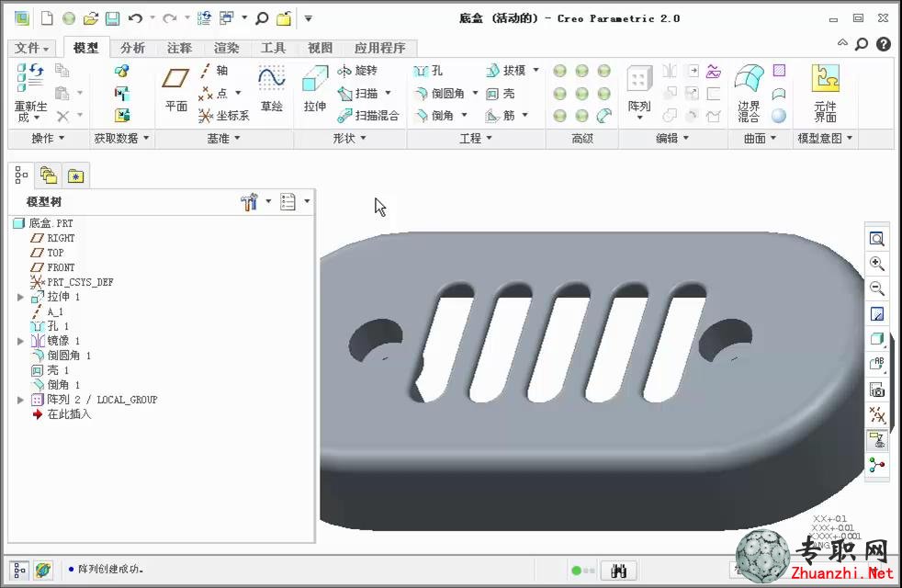The image size is (902, 588).
Task: Create a datum 平面 (Plane)
Action: pos(175,79)
